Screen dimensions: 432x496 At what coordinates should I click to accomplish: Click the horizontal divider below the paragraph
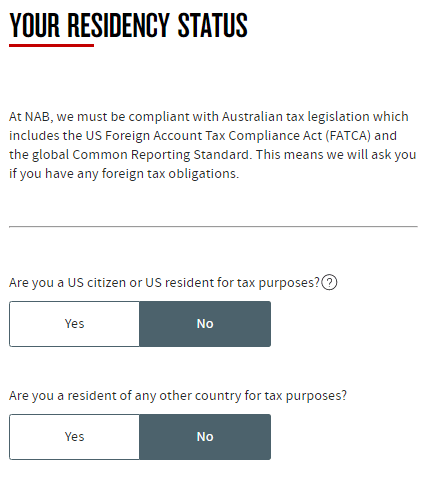[213, 227]
